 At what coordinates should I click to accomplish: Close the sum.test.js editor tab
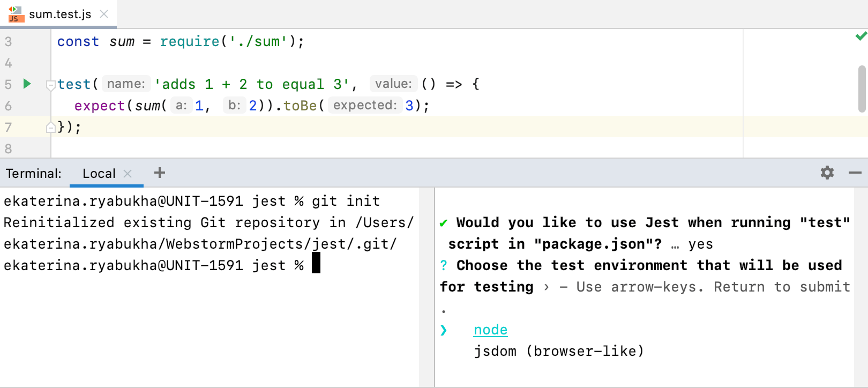(x=104, y=14)
